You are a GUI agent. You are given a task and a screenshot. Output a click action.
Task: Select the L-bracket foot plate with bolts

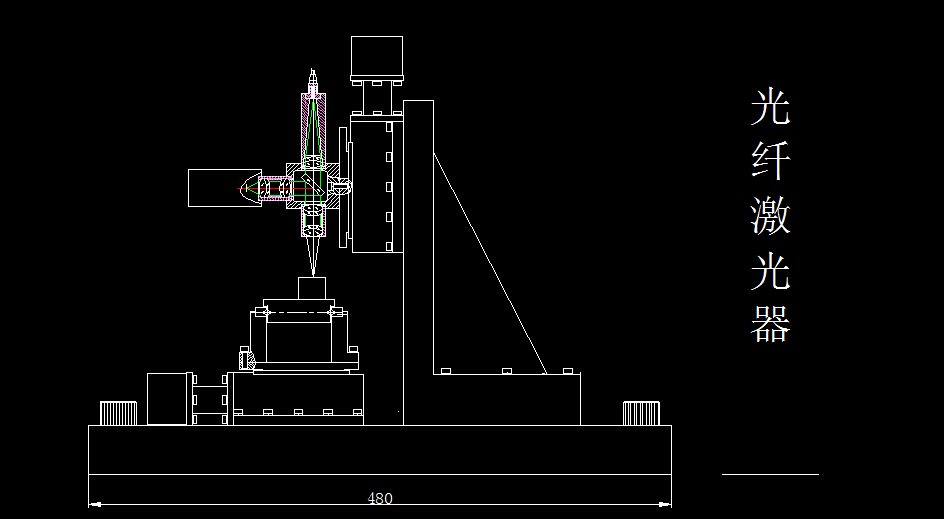tap(507, 399)
